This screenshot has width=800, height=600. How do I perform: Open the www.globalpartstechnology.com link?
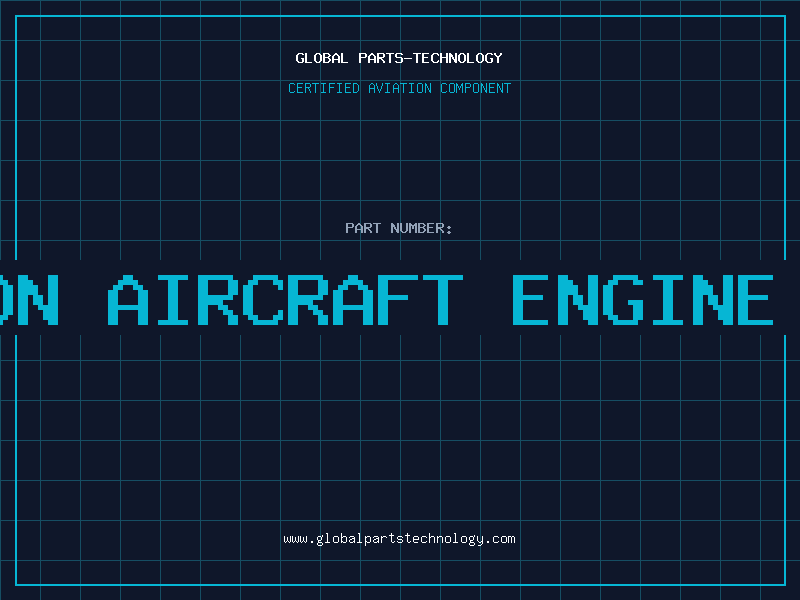pyautogui.click(x=399, y=539)
